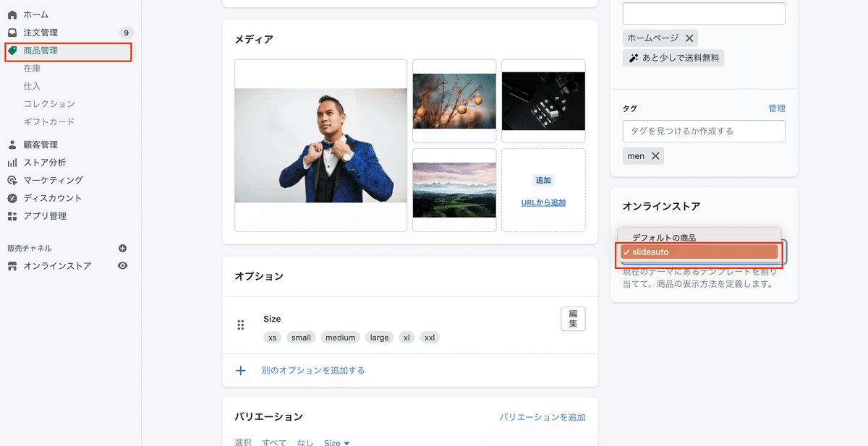This screenshot has height=446, width=868.
Task: Click the 編集 button for Size option
Action: 573,319
